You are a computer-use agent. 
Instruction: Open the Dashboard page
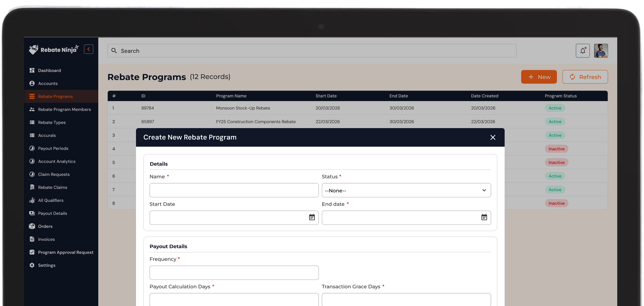coord(49,70)
